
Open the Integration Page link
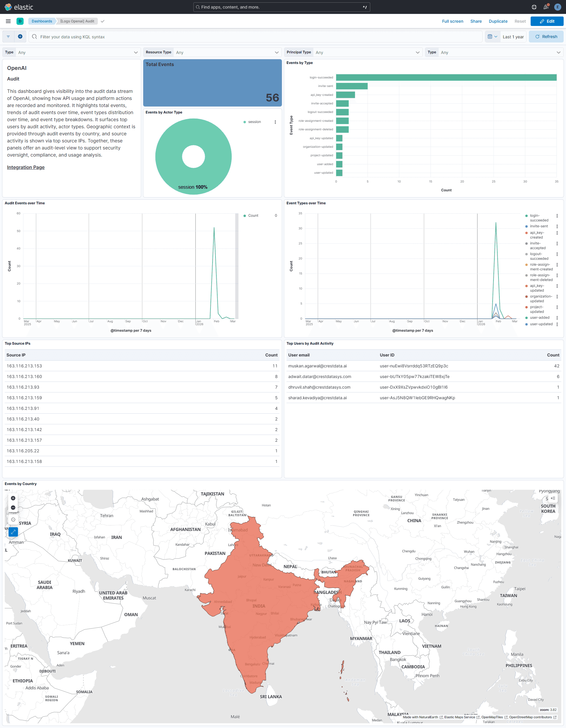(x=26, y=167)
